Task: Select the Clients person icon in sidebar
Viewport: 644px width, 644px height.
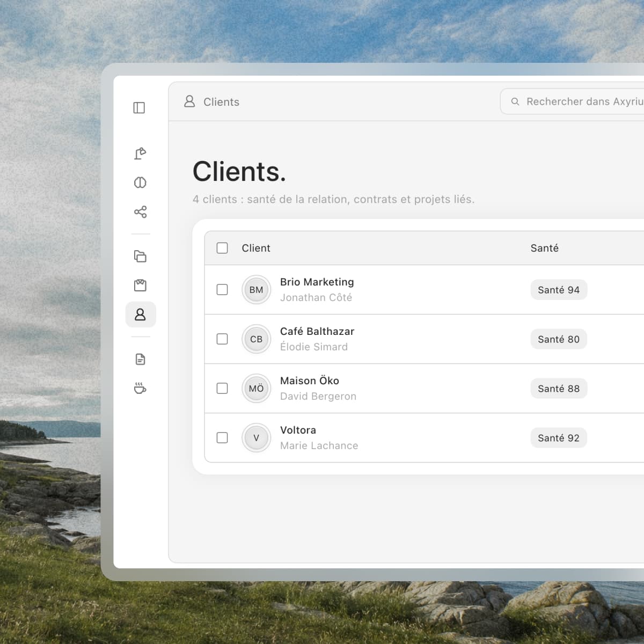Action: tap(141, 314)
